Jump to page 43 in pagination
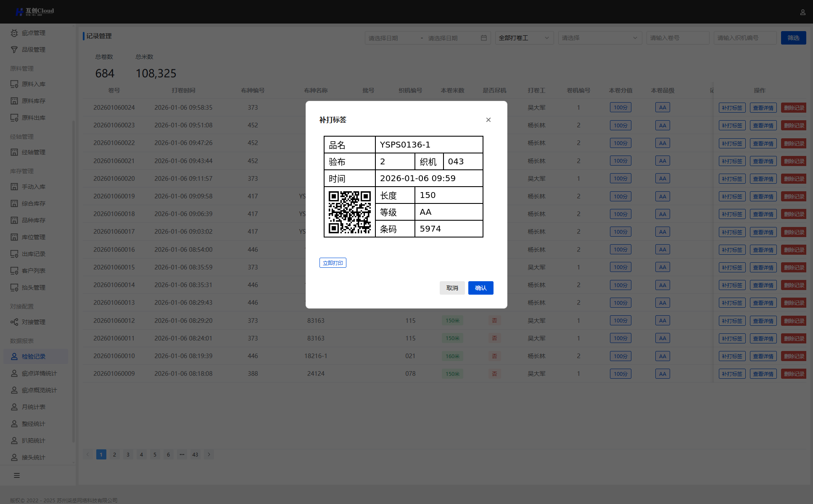Image resolution: width=813 pixels, height=504 pixels. pos(195,454)
